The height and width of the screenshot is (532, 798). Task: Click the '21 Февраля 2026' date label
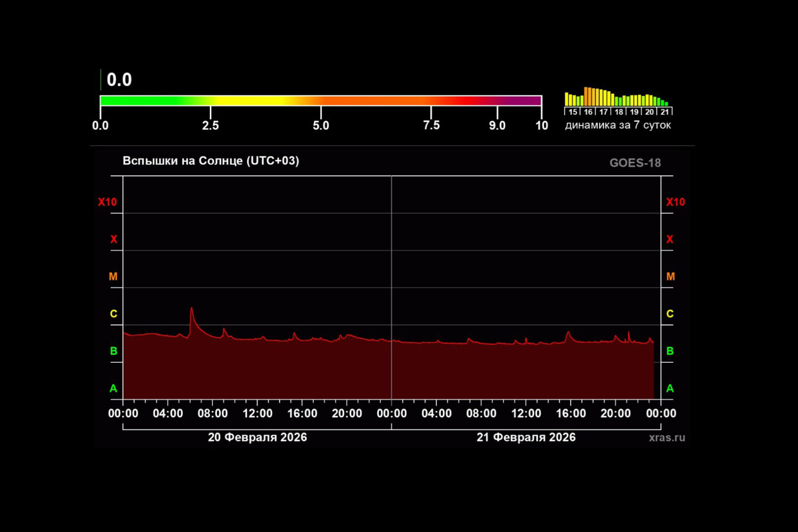pos(526,437)
